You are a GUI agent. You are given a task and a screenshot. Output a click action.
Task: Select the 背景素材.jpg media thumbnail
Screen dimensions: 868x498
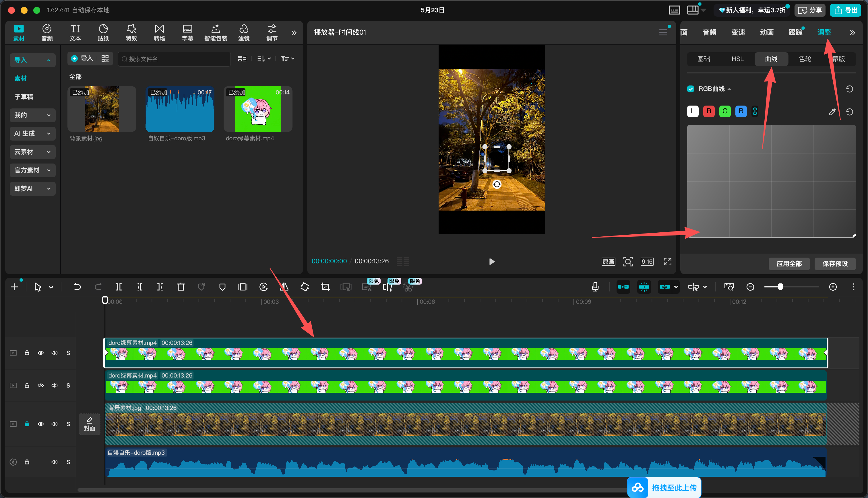click(x=102, y=109)
